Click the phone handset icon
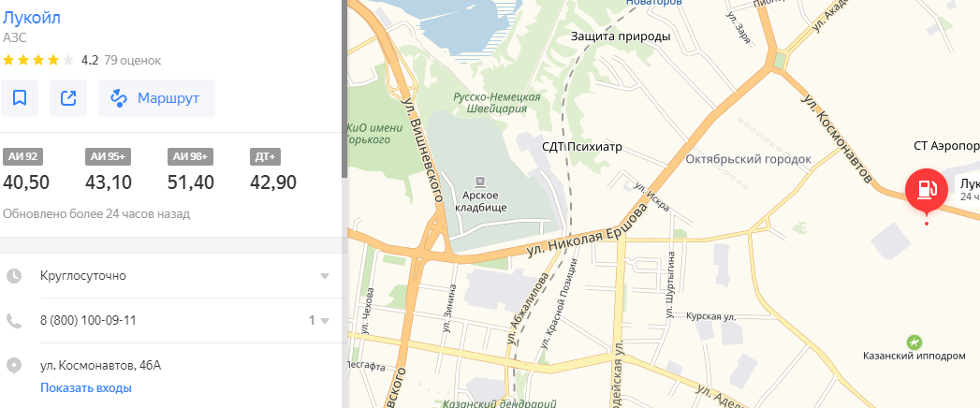Viewport: 980px width, 408px height. click(14, 321)
